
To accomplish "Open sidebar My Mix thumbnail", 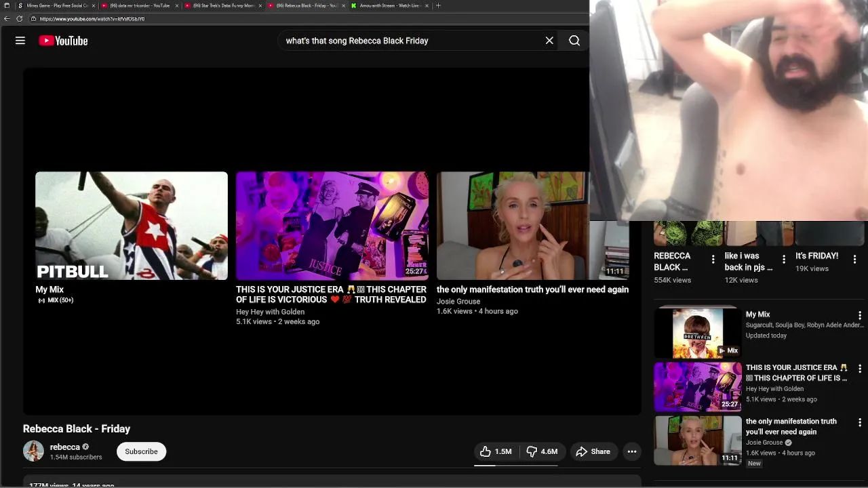I will pyautogui.click(x=698, y=333).
